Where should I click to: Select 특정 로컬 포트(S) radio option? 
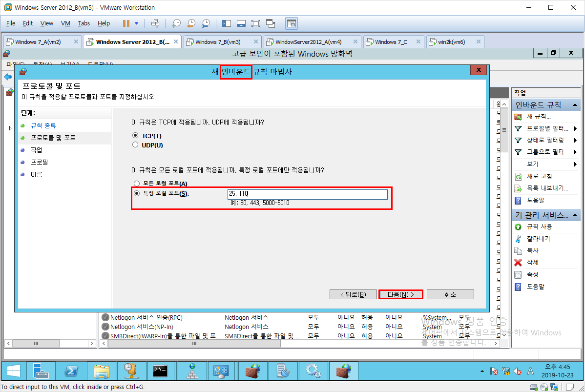(x=137, y=193)
